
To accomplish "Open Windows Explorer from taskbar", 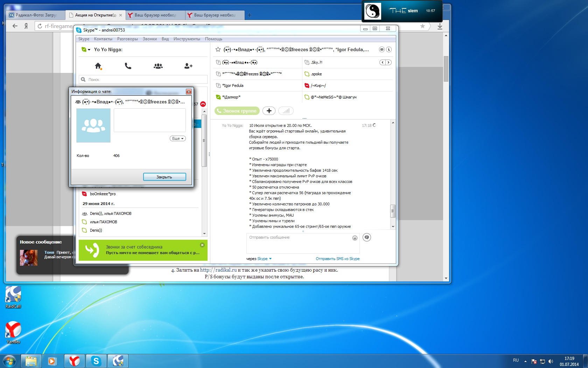I will [x=31, y=361].
